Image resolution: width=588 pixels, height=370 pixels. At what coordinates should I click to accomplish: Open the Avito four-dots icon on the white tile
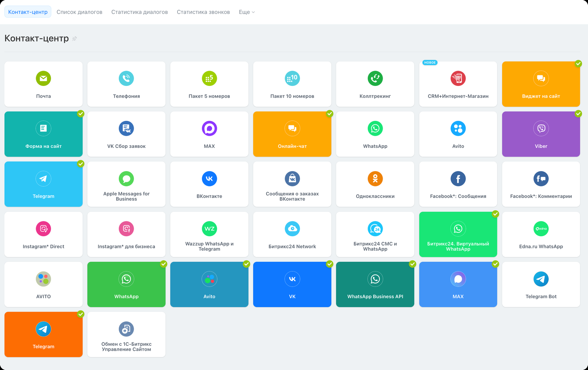click(458, 128)
